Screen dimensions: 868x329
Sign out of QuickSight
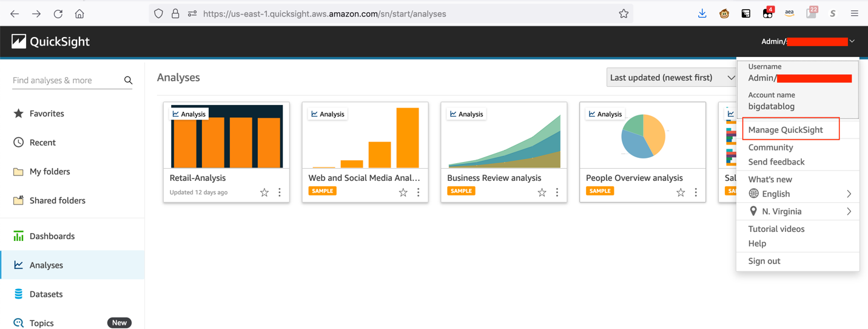(764, 261)
